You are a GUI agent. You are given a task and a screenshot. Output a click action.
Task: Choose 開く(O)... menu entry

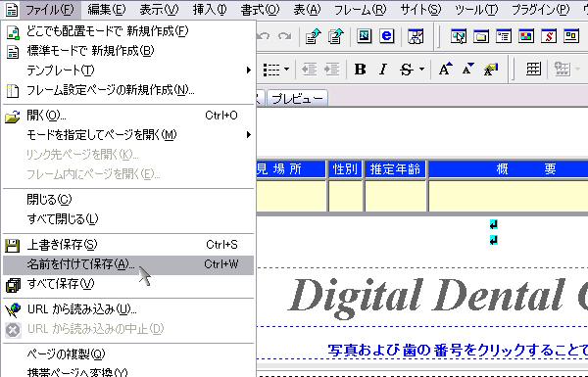click(x=128, y=116)
